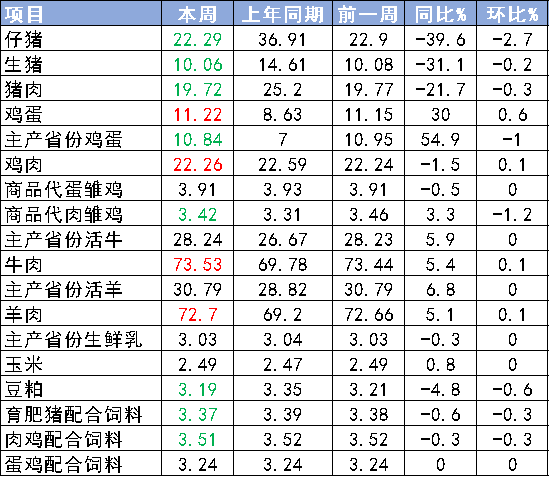The width and height of the screenshot is (550, 477).
Task: Select 羊肉 current price 72.7
Action: tap(197, 315)
